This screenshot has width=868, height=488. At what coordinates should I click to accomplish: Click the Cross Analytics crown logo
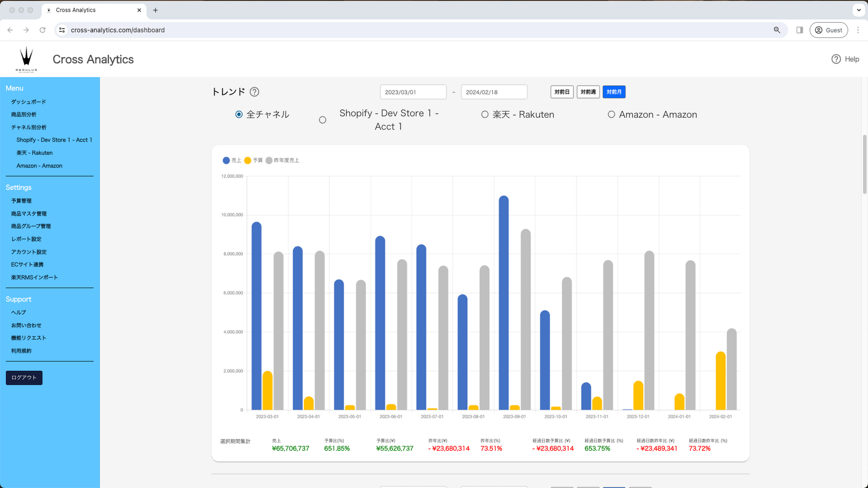(x=26, y=56)
